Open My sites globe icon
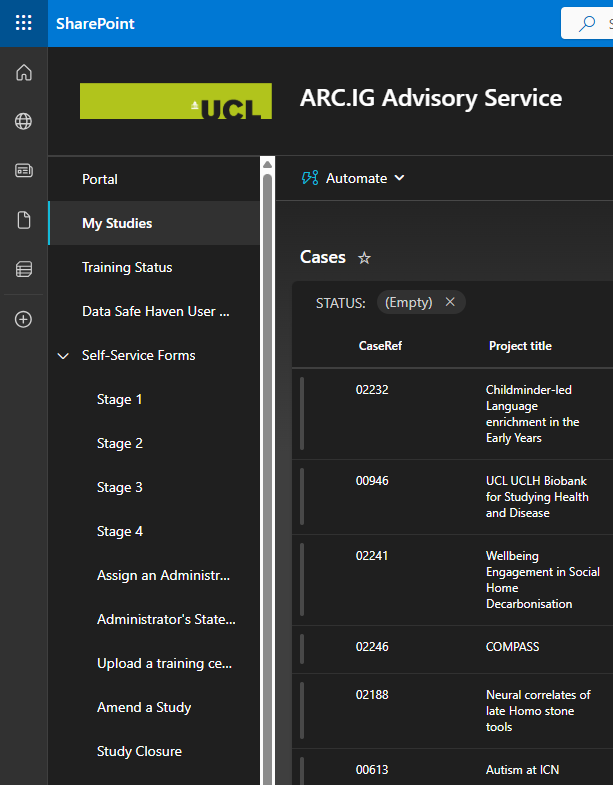 pyautogui.click(x=24, y=121)
